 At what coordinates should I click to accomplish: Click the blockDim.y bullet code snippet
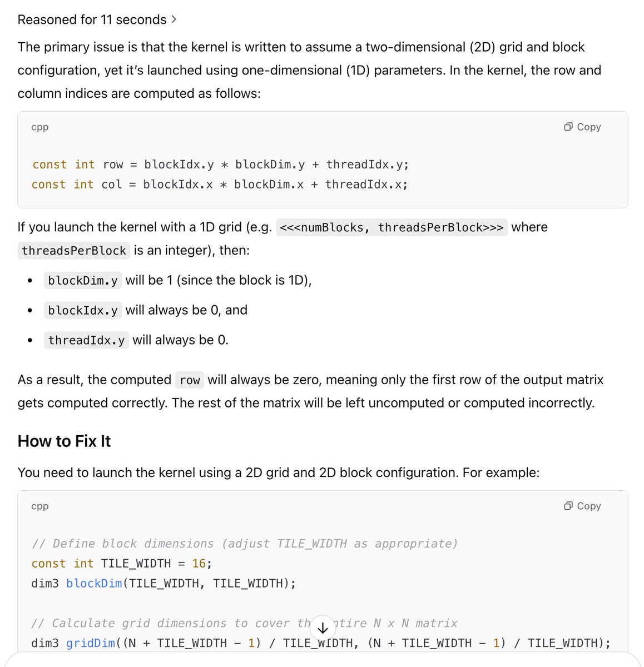point(83,281)
